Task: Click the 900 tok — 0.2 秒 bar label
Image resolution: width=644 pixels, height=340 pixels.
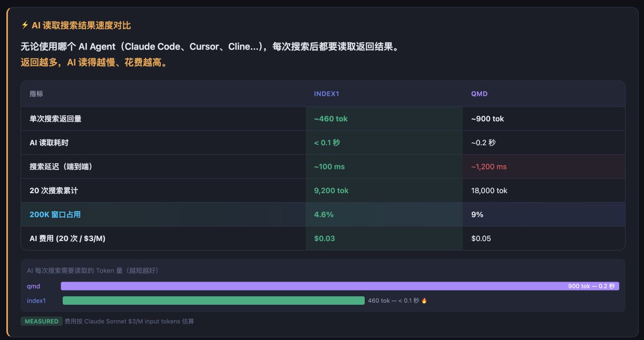Action: [x=591, y=286]
